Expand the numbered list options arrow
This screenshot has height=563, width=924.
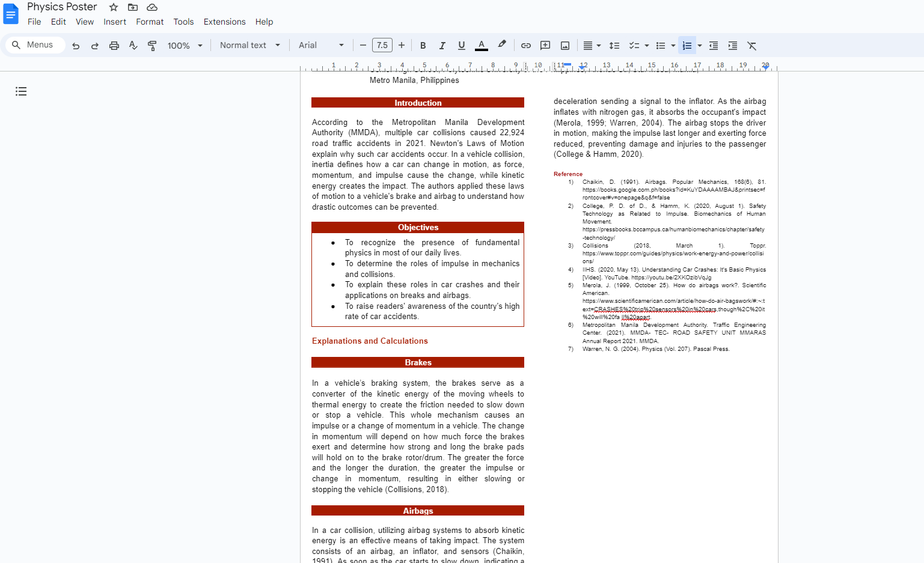coord(700,46)
